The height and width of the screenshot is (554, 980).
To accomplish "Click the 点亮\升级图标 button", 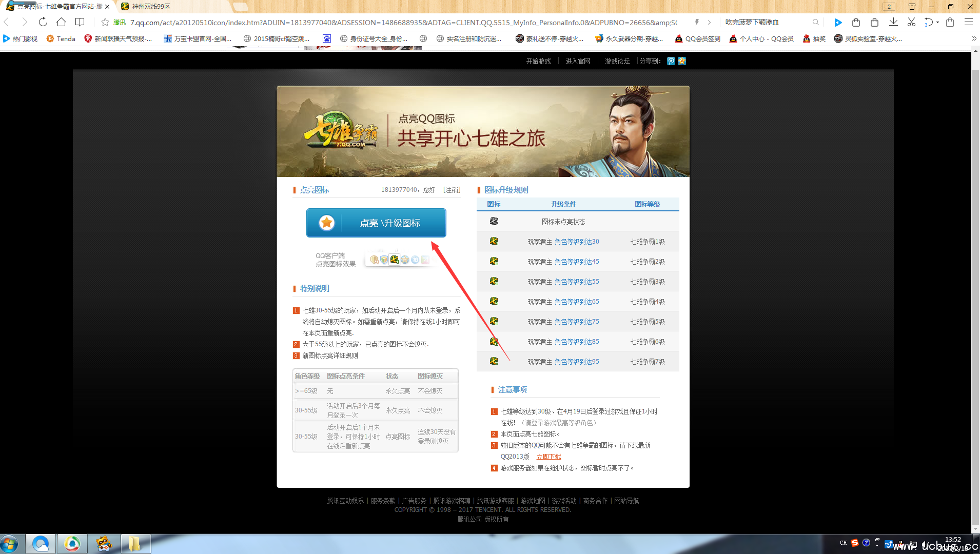I will pyautogui.click(x=376, y=223).
